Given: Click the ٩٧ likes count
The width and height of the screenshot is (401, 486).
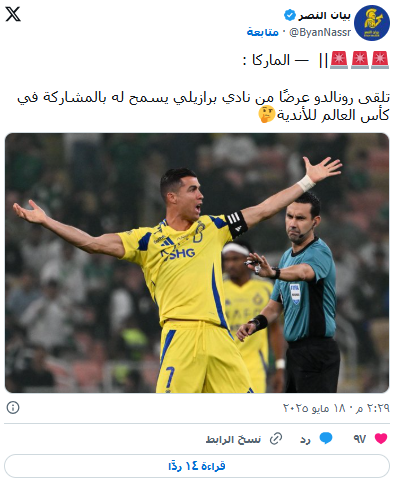Looking at the screenshot, I should (360, 439).
